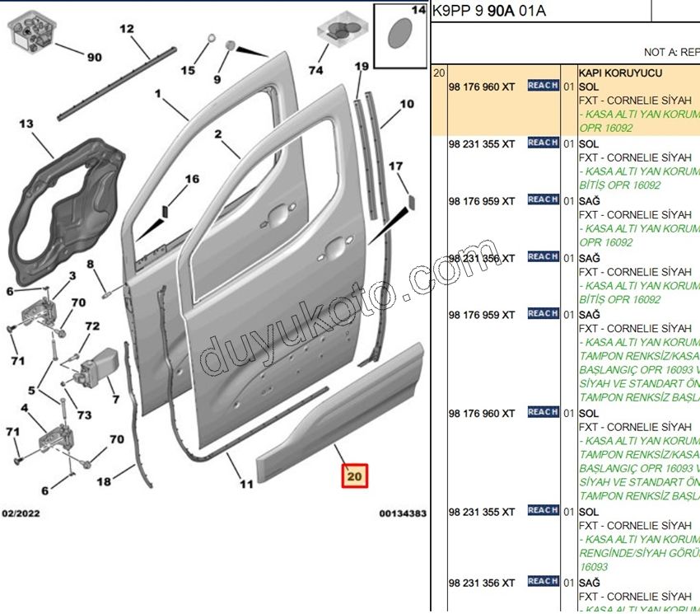Click the kit box image labeled 90
This screenshot has width=700, height=614.
(32, 31)
